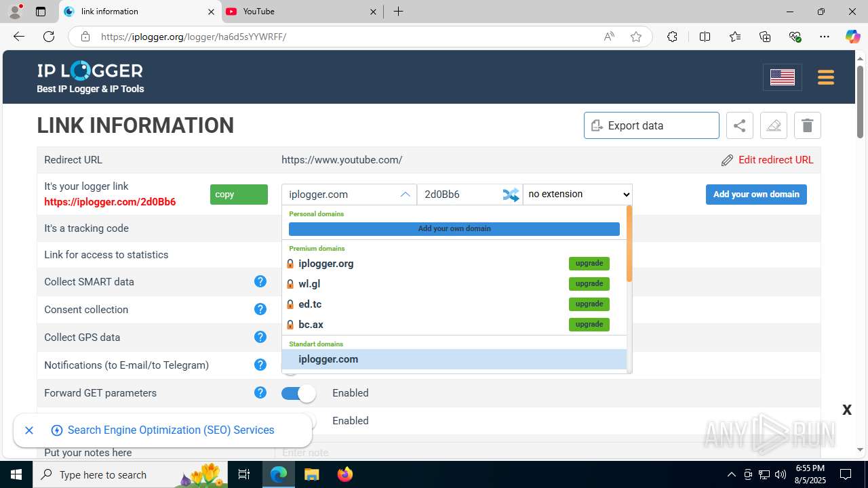Screen dimensions: 868x488
Task: Open the Search Engine Optimization Services ad
Action: click(171, 430)
